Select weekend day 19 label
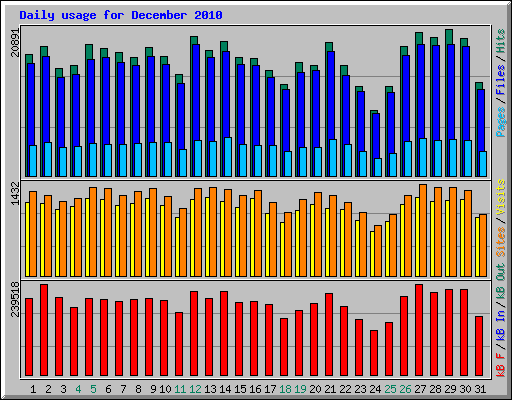 click(300, 389)
